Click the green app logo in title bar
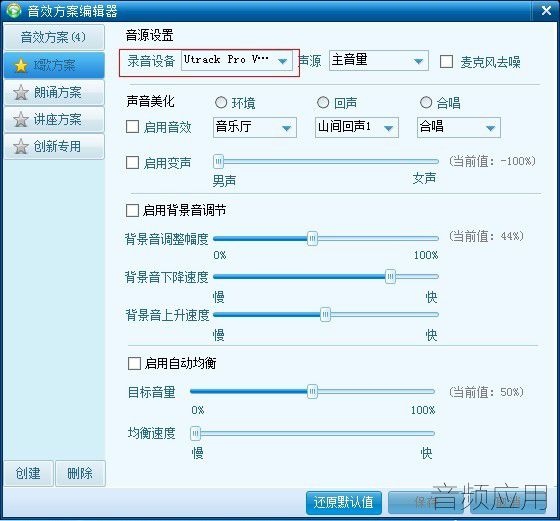This screenshot has width=560, height=521. tap(14, 10)
